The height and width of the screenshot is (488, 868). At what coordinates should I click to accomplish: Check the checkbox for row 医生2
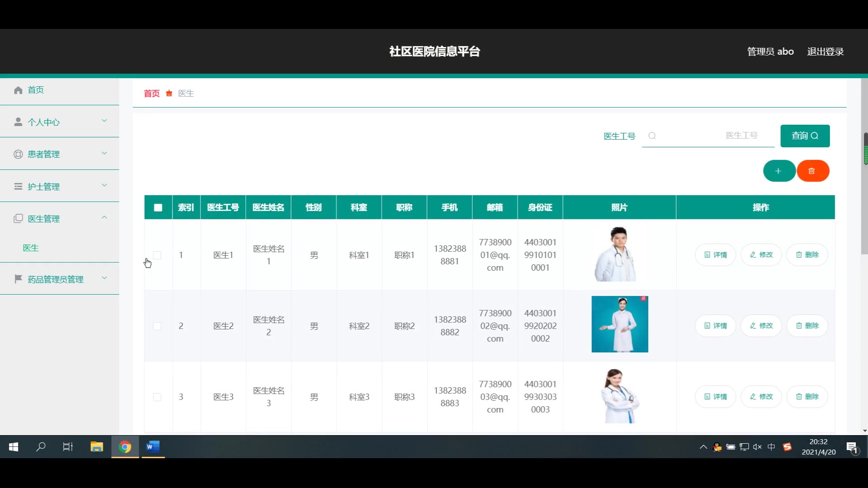(157, 326)
